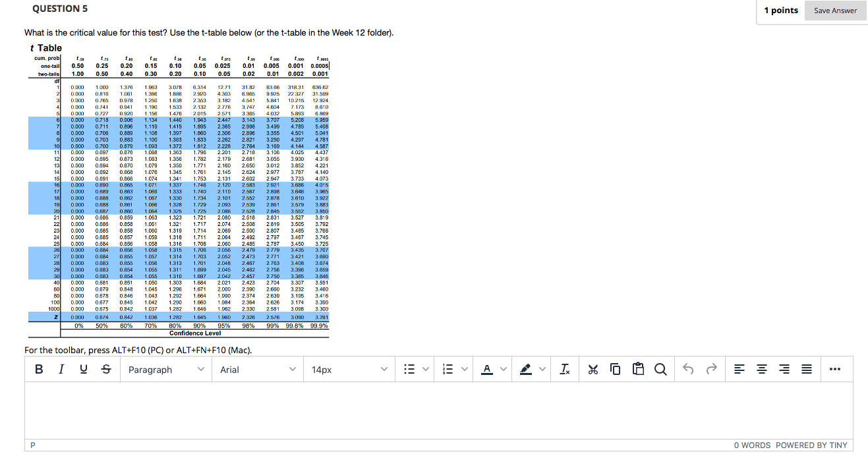Apply the highlight color
The width and height of the screenshot is (868, 456).
click(526, 370)
